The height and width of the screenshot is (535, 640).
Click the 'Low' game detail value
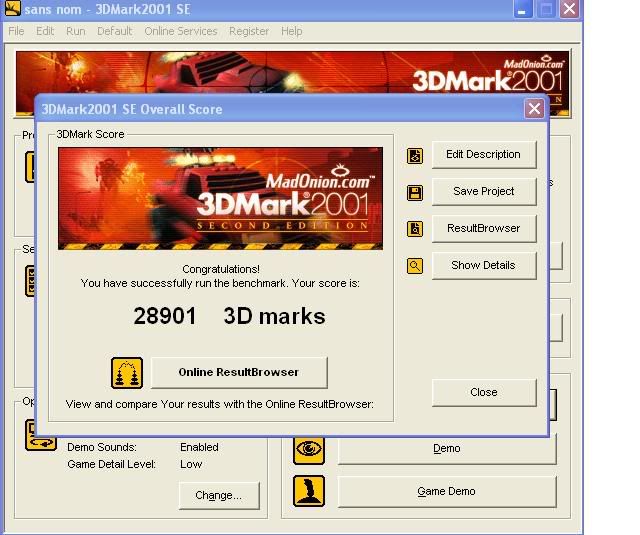click(x=191, y=464)
